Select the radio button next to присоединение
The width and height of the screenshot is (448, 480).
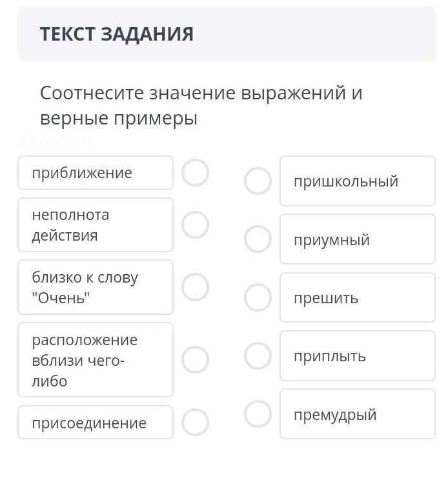[x=195, y=423]
